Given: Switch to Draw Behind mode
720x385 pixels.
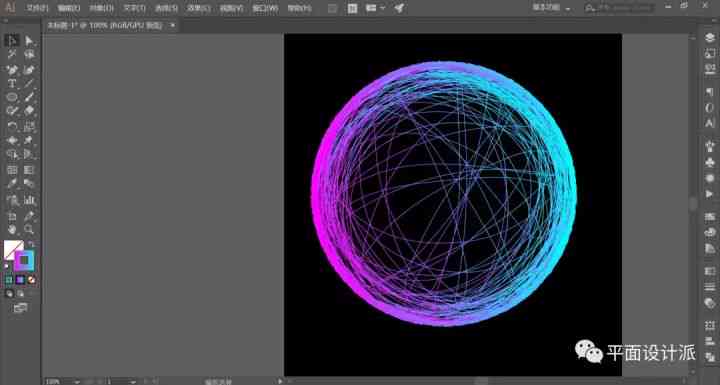Looking at the screenshot, I should click(21, 293).
